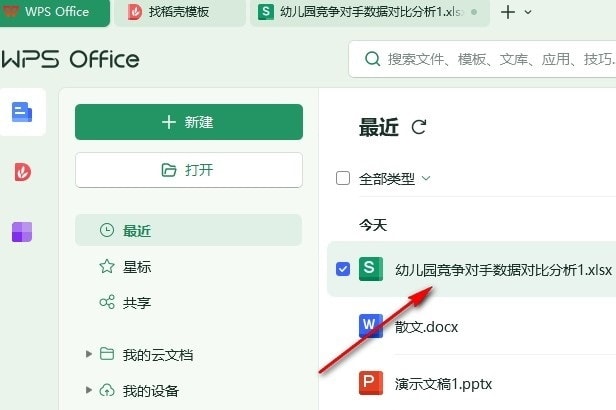Click the green 新建 button
616x410 pixels.
(189, 122)
